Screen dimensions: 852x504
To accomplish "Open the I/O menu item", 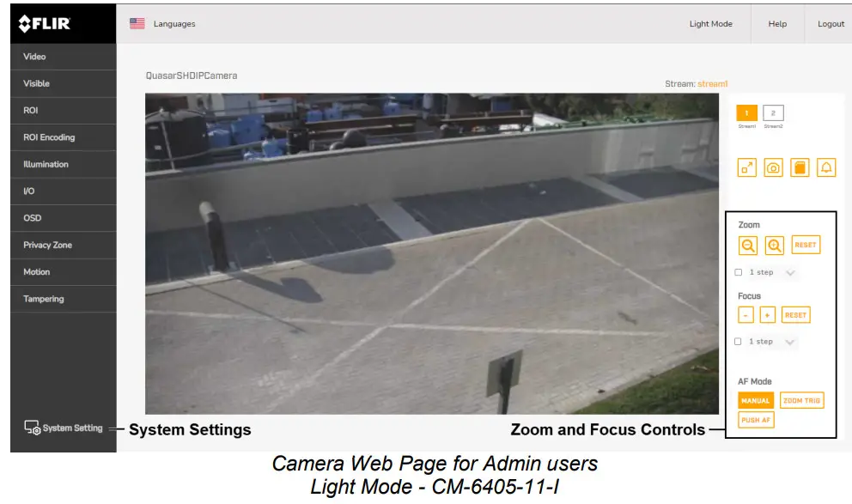I will point(63,191).
